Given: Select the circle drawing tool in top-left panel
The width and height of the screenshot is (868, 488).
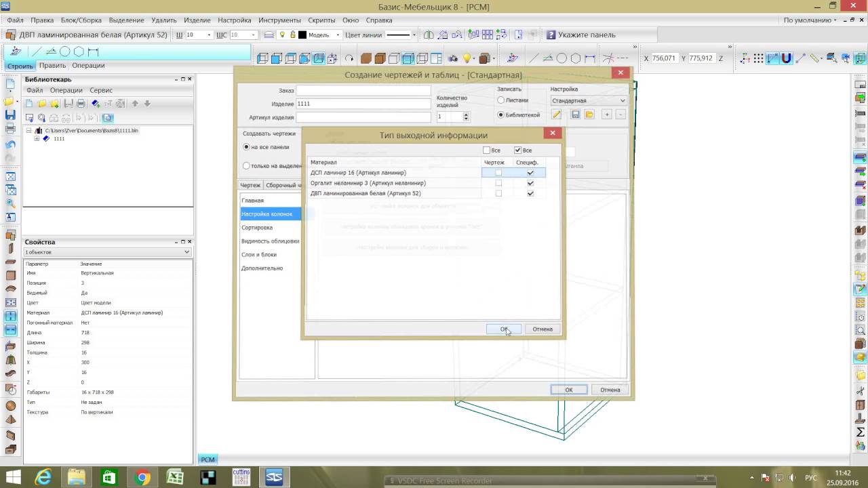Looking at the screenshot, I should click(65, 52).
